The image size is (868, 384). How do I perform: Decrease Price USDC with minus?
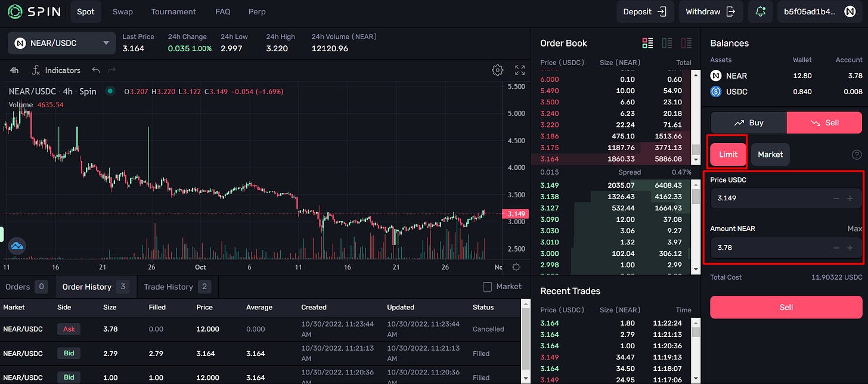(836, 198)
